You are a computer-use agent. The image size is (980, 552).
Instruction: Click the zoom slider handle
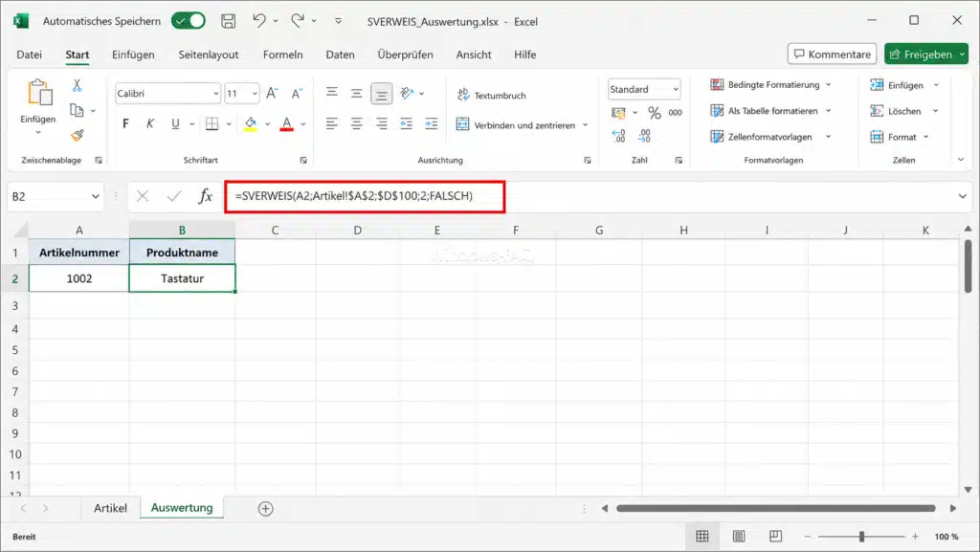click(x=861, y=537)
